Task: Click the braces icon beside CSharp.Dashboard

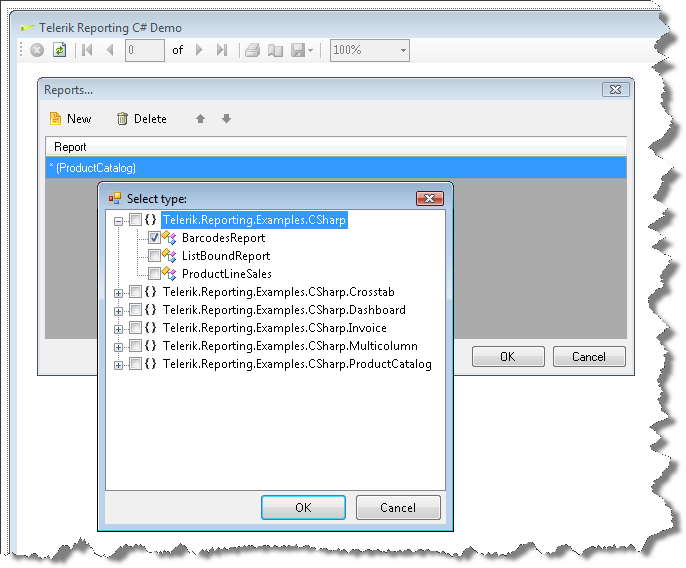Action: coord(150,309)
